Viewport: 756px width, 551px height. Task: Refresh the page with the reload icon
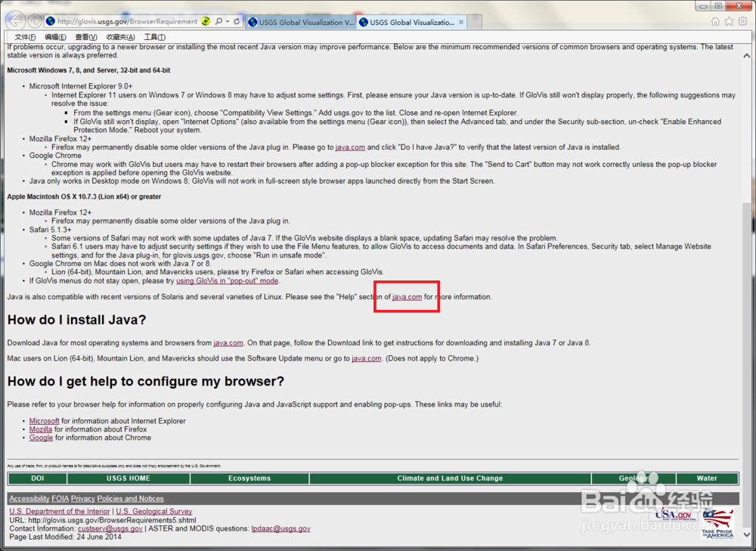coord(237,21)
